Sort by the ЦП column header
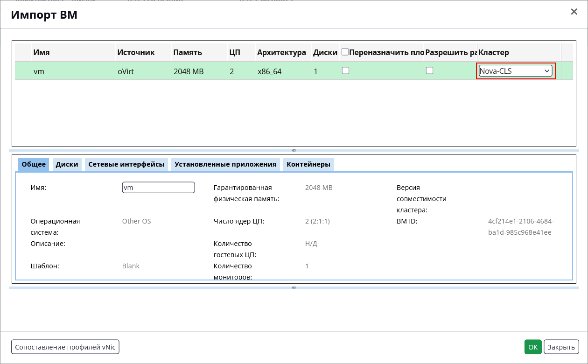588x364 pixels. (242, 52)
